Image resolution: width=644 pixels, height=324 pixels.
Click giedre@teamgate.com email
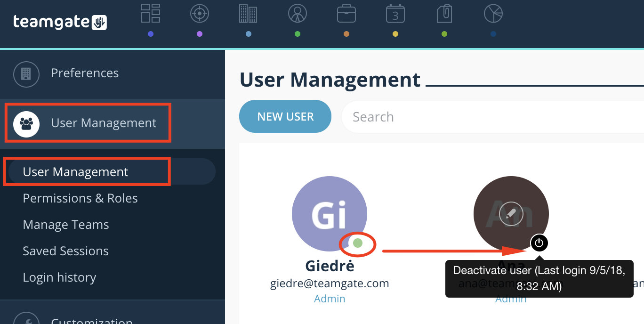330,283
